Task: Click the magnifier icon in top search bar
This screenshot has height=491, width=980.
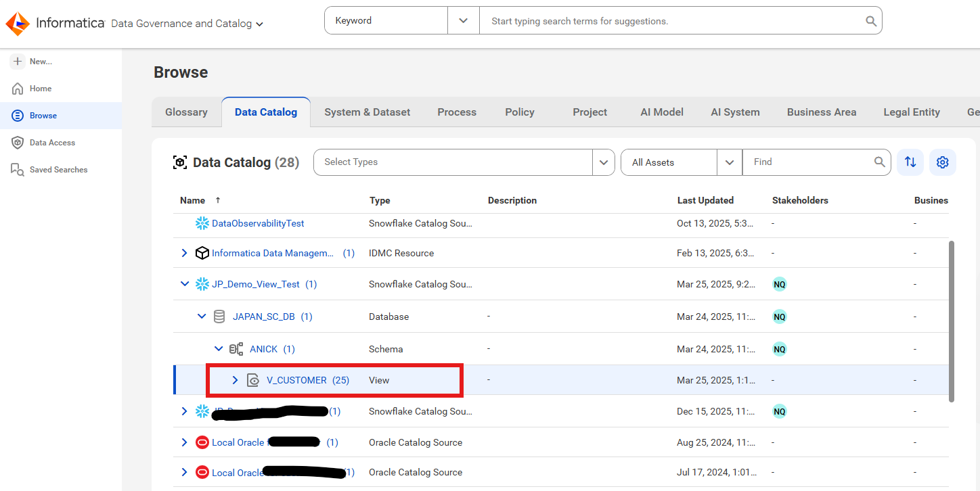Action: [871, 21]
